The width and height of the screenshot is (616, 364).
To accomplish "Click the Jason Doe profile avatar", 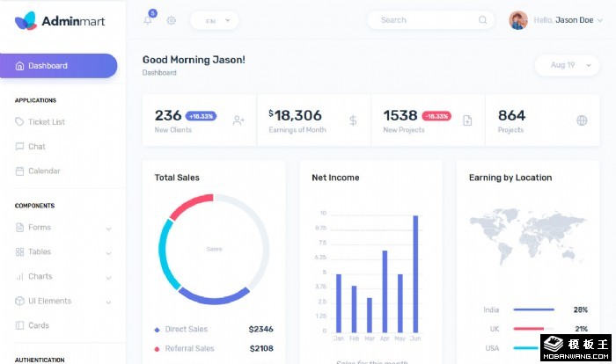I will pyautogui.click(x=518, y=20).
